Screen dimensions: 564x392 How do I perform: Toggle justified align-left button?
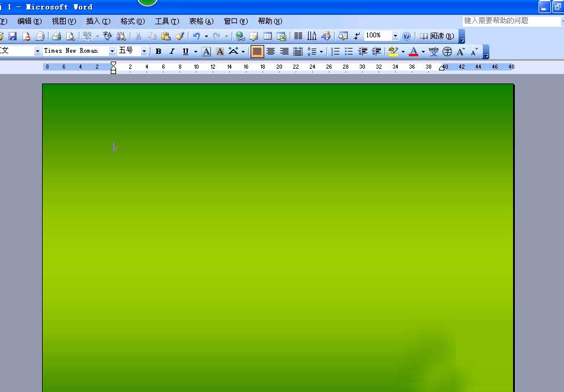pyautogui.click(x=257, y=52)
